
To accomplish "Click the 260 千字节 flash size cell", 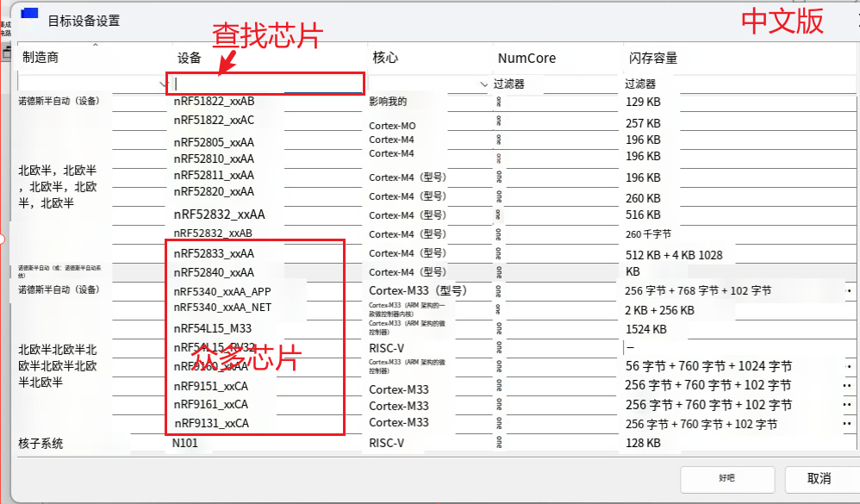I will [648, 234].
